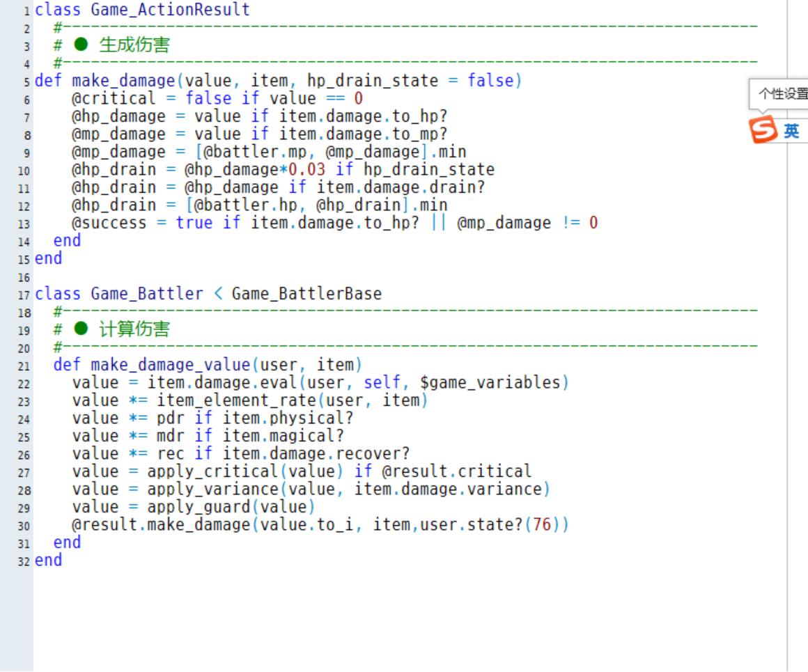Toggle the 英 input language indicator
The height and width of the screenshot is (672, 808).
(x=791, y=131)
